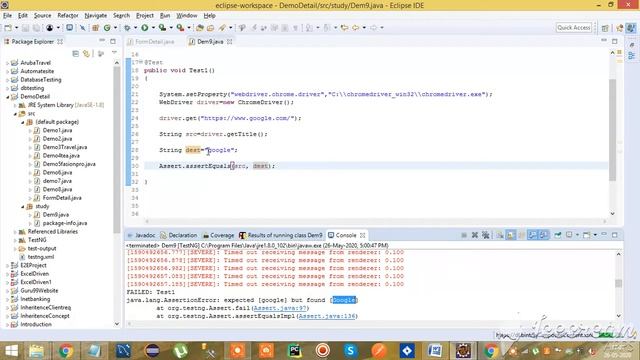This screenshot has width=640, height=360.
Task: Open the Navigate menu
Action: (x=96, y=16)
